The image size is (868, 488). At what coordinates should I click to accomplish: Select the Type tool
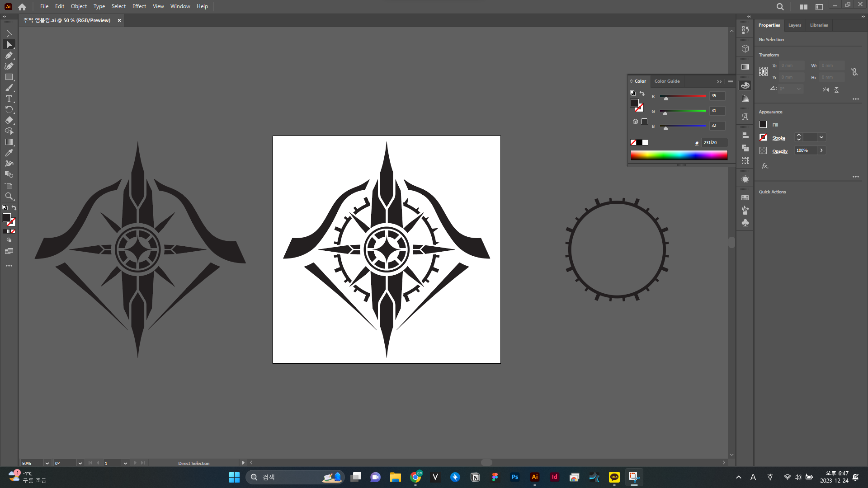coord(9,99)
